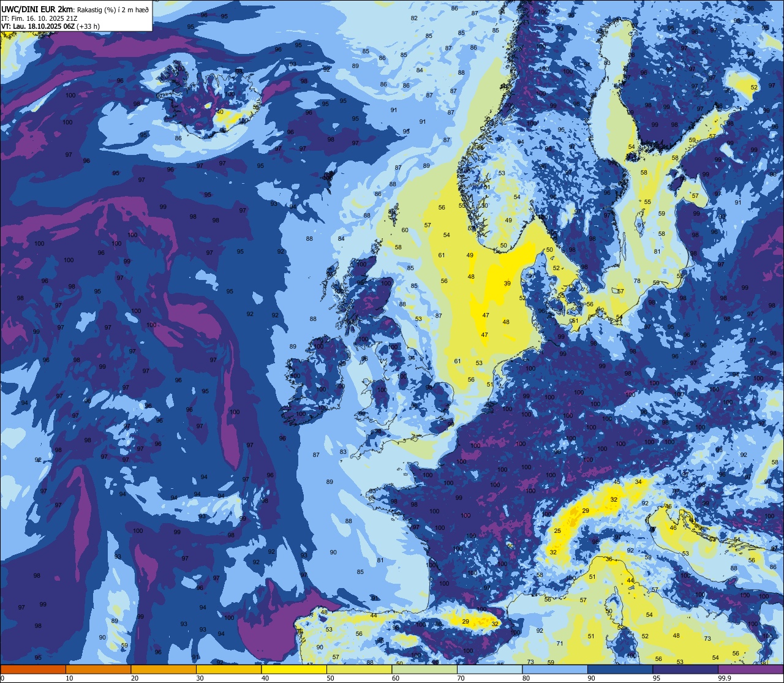Click the 'UWC/DINI EUR 2km' title text
The height and width of the screenshot is (683, 784).
[37, 9]
